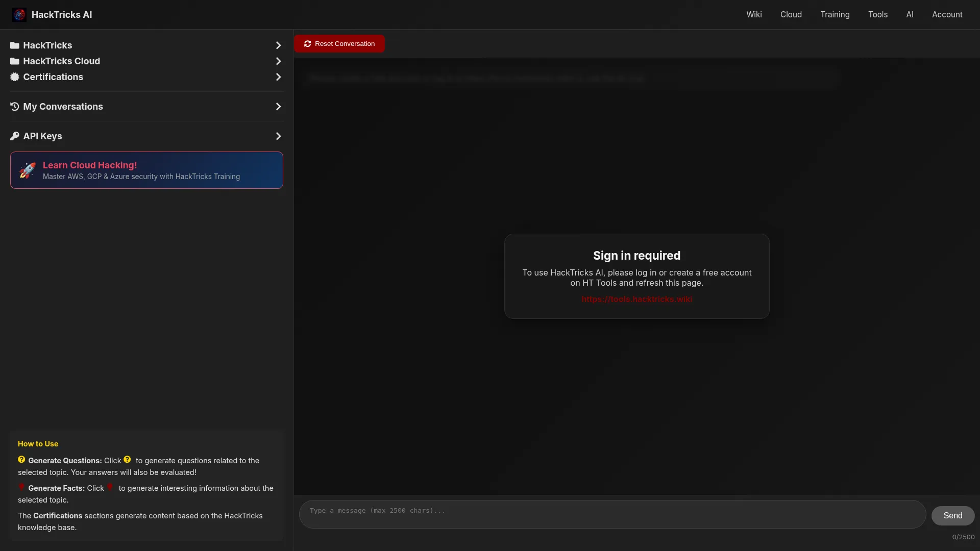Click the red lightbulb icon before Generate Facts
Image resolution: width=980 pixels, height=551 pixels.
[x=21, y=487]
